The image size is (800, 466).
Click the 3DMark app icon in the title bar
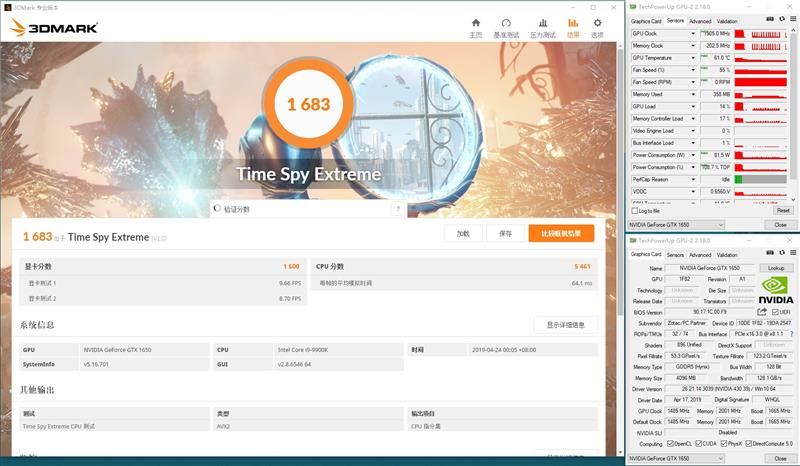click(8, 7)
